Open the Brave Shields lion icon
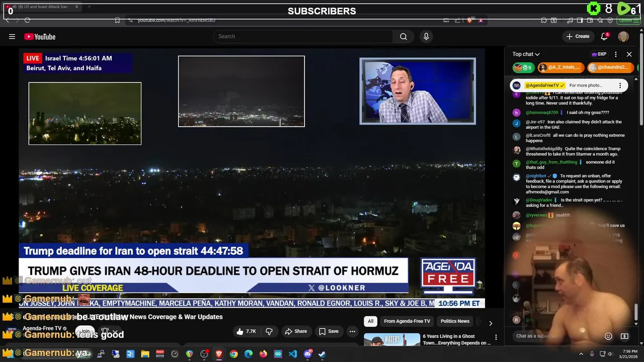This screenshot has width=644, height=362. pyautogui.click(x=469, y=20)
